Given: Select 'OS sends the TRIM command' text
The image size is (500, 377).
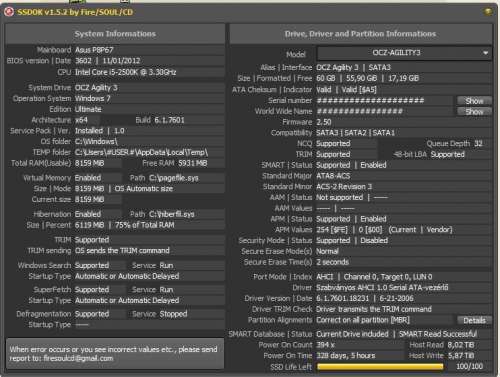Looking at the screenshot, I should pos(122,251).
